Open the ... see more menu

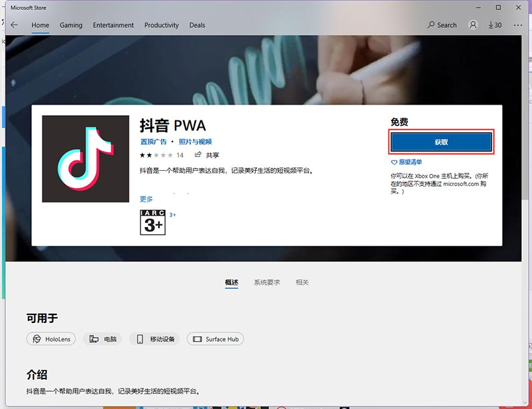517,24
